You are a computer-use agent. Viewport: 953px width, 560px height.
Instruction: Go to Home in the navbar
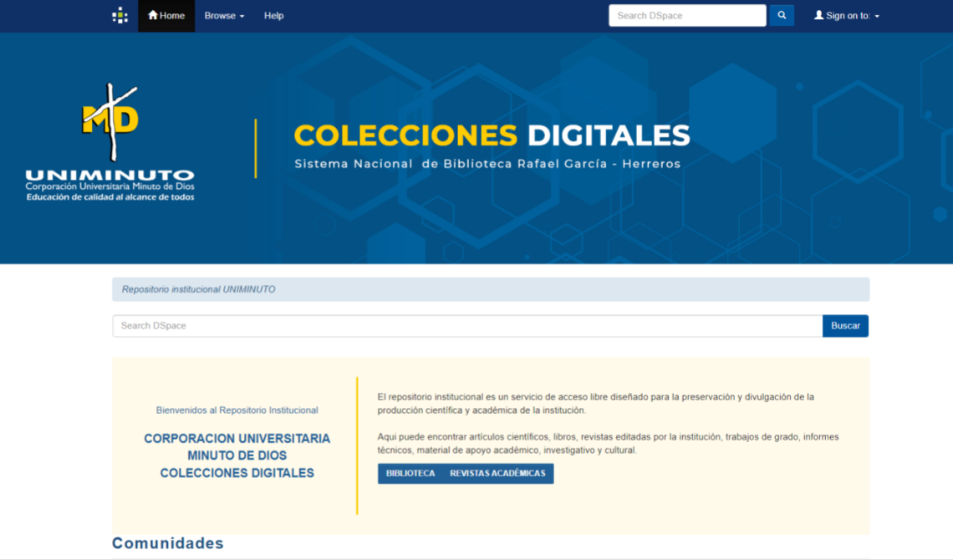[166, 16]
